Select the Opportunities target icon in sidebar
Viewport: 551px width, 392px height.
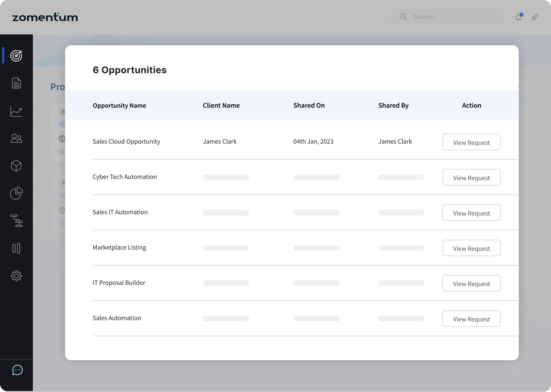[x=17, y=56]
